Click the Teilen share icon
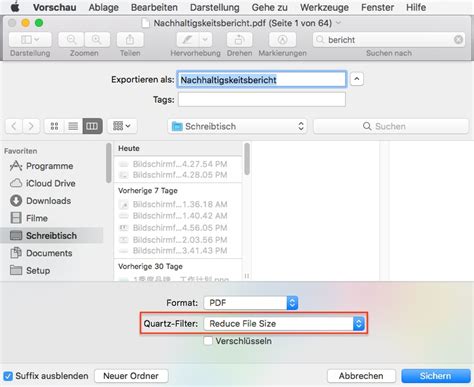This screenshot has width=474, height=387. click(x=130, y=40)
